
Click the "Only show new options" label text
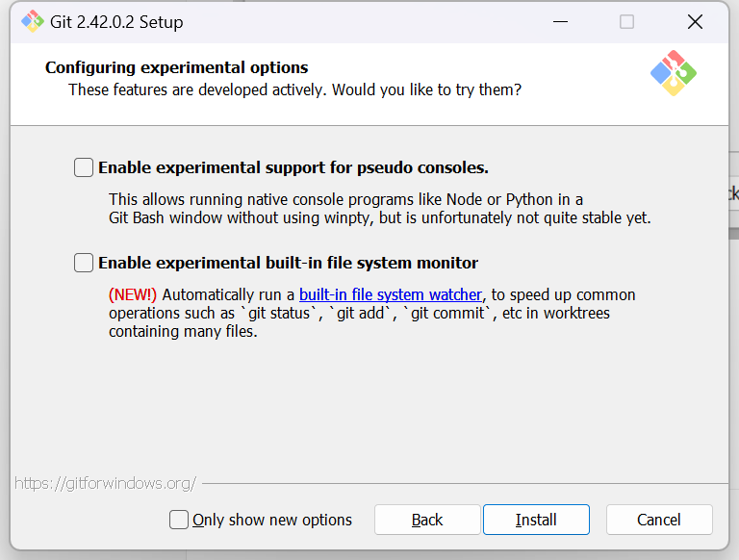[272, 520]
